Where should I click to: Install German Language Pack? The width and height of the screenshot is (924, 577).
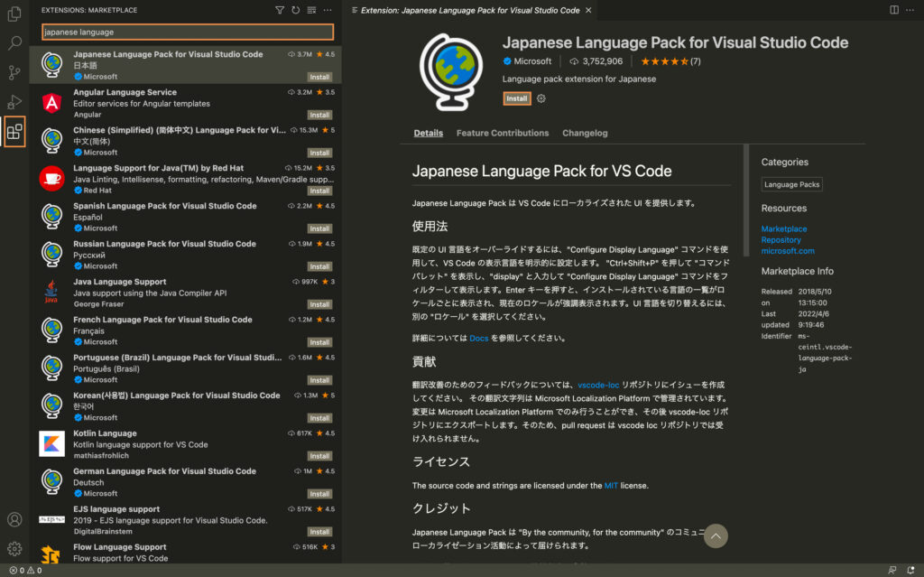click(319, 494)
